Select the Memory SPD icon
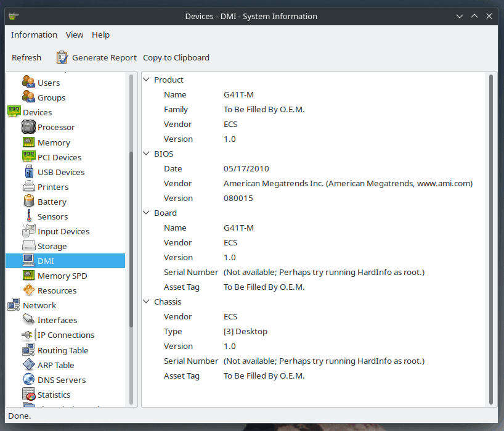 point(28,276)
